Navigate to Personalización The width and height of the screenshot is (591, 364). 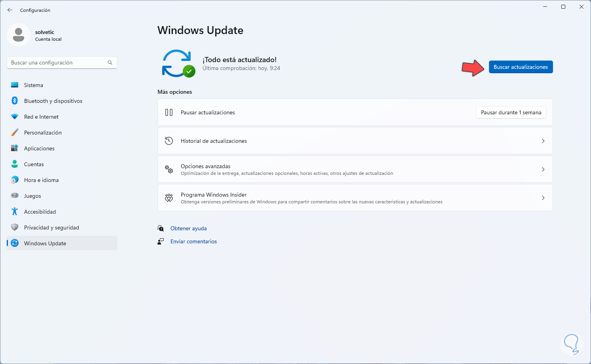point(62,133)
